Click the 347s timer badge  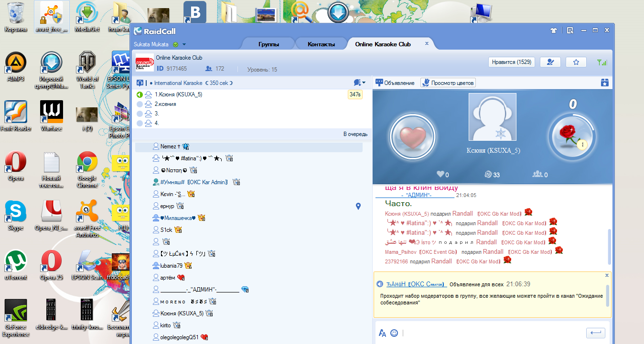(355, 94)
